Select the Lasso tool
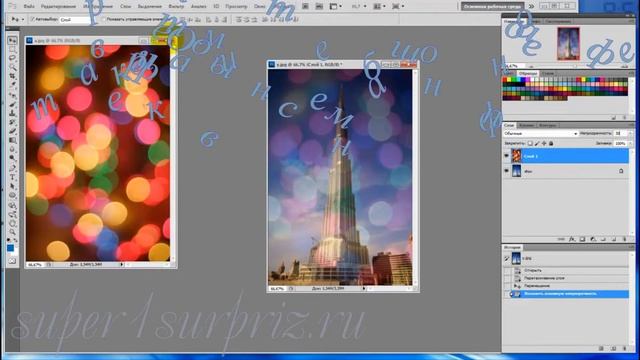The image size is (640, 360). point(12,58)
